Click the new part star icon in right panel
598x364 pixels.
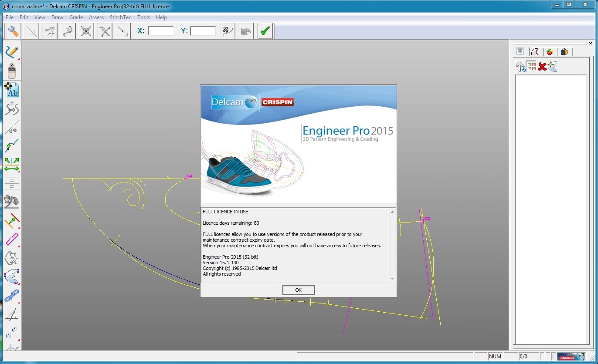pos(553,67)
